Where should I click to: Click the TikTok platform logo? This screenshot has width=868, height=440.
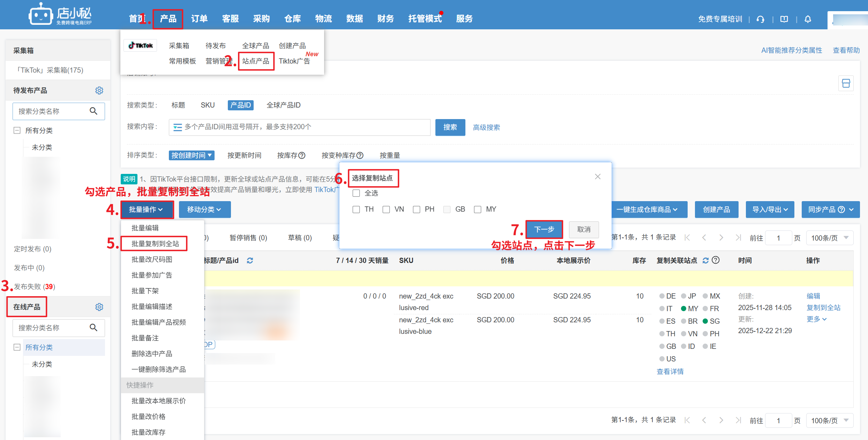pyautogui.click(x=141, y=45)
